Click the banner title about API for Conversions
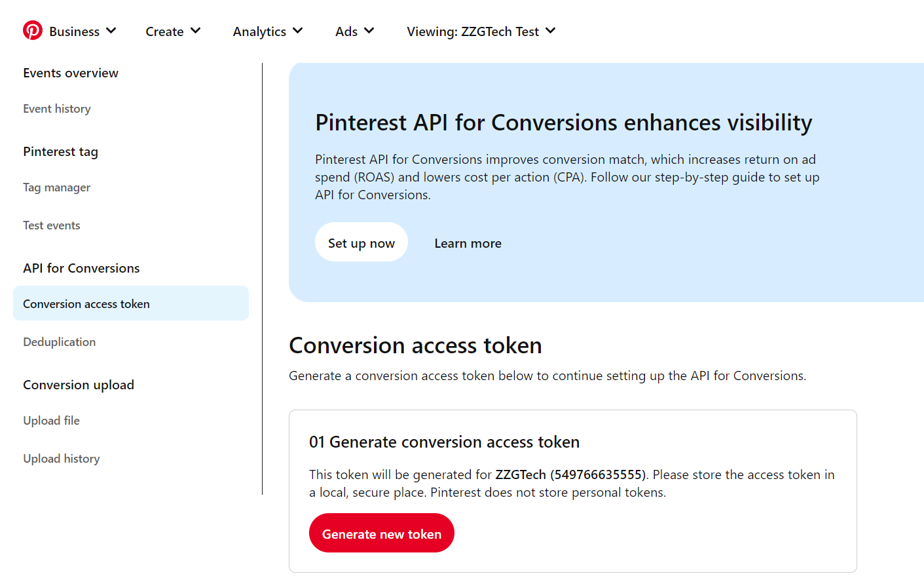The height and width of the screenshot is (580, 924). click(x=564, y=123)
